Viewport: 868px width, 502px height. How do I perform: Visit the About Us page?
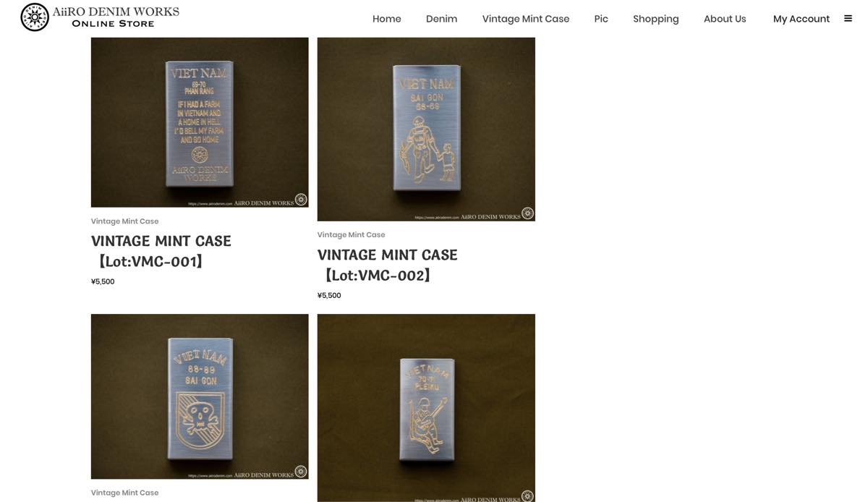coord(725,19)
